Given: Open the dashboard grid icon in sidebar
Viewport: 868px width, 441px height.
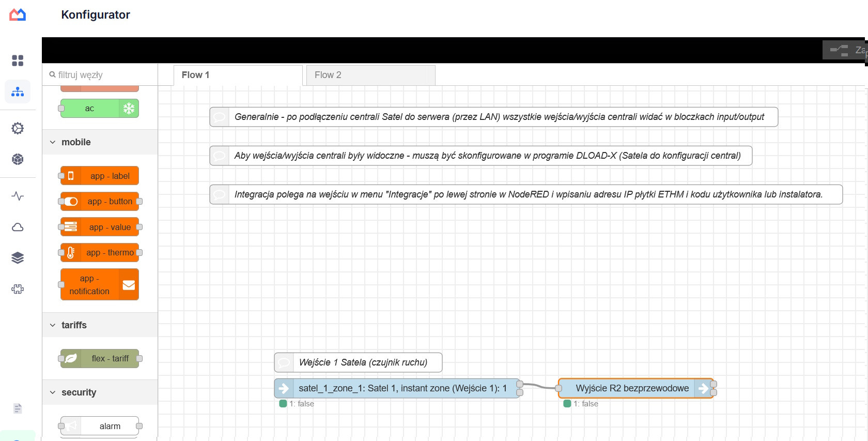Looking at the screenshot, I should [18, 60].
